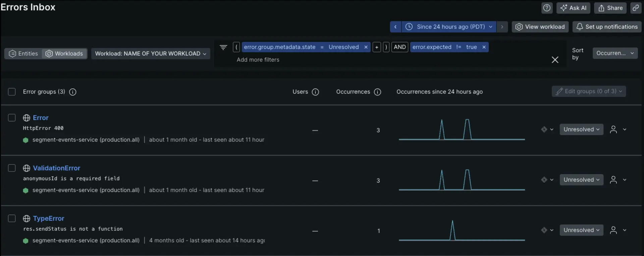This screenshot has width=644, height=256.
Task: Expand the Workload name dropdown
Action: pyautogui.click(x=151, y=54)
